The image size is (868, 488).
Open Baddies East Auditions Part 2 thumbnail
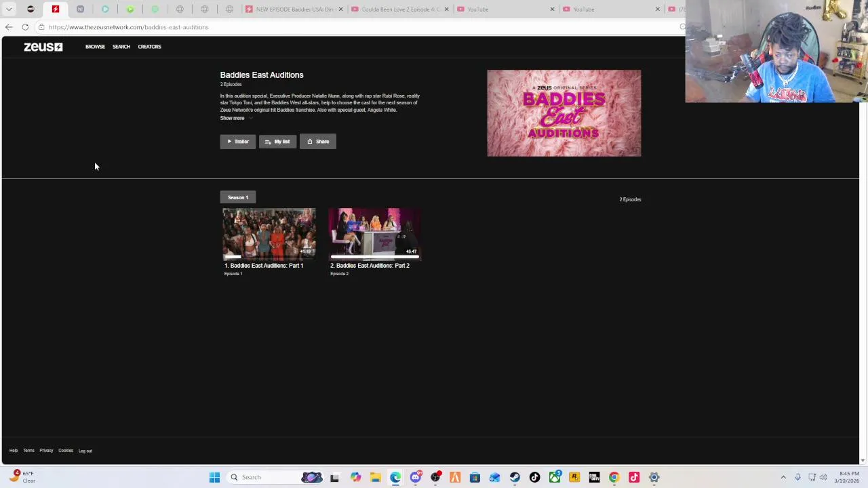click(x=375, y=234)
